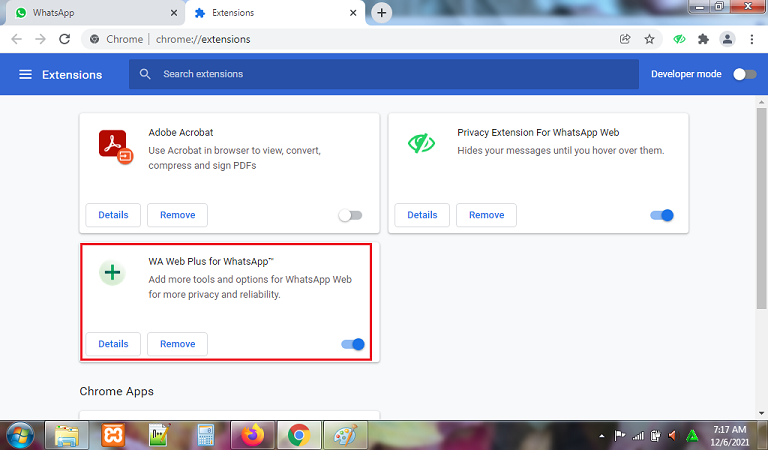Enable the Adobe Acrobat extension
The height and width of the screenshot is (450, 768).
(x=350, y=215)
